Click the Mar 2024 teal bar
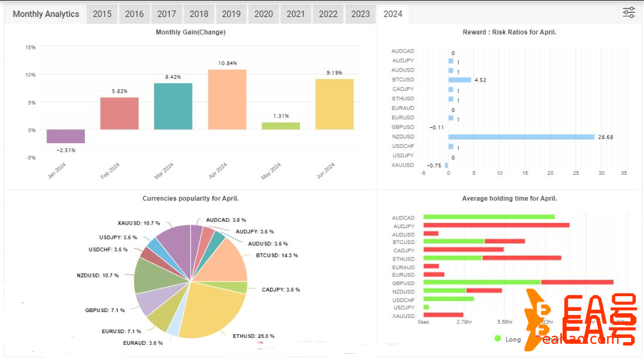Image resolution: width=644 pixels, height=359 pixels. click(173, 106)
